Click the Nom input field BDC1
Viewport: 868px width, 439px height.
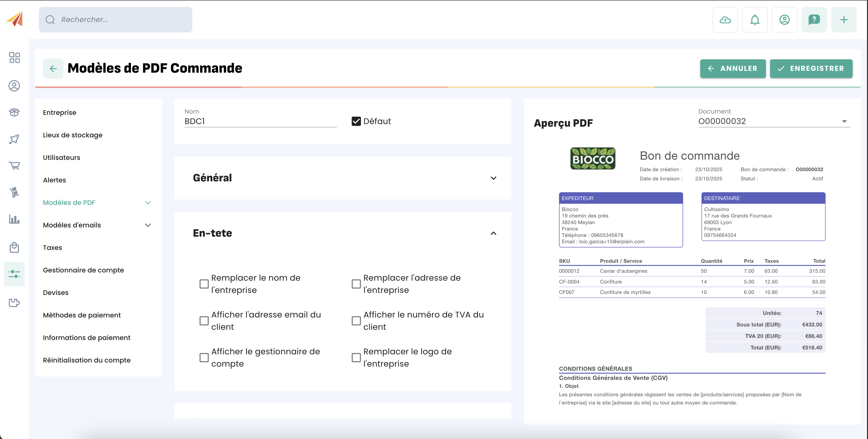point(260,121)
